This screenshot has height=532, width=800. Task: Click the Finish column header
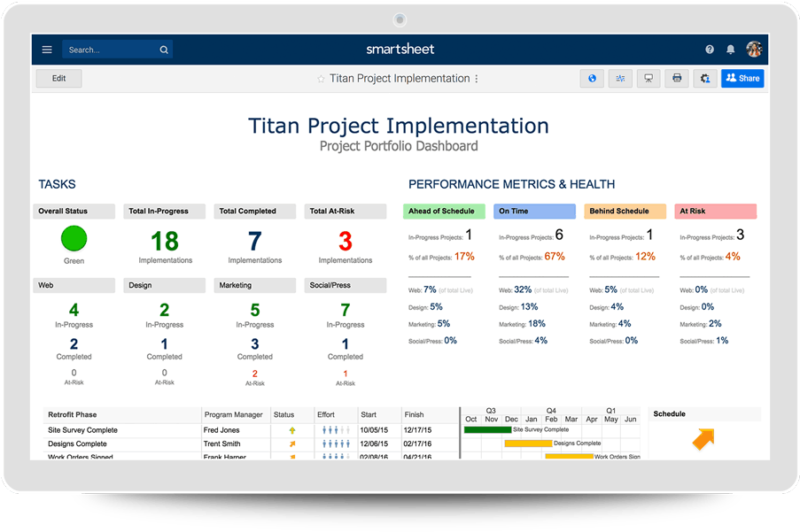[x=415, y=415]
